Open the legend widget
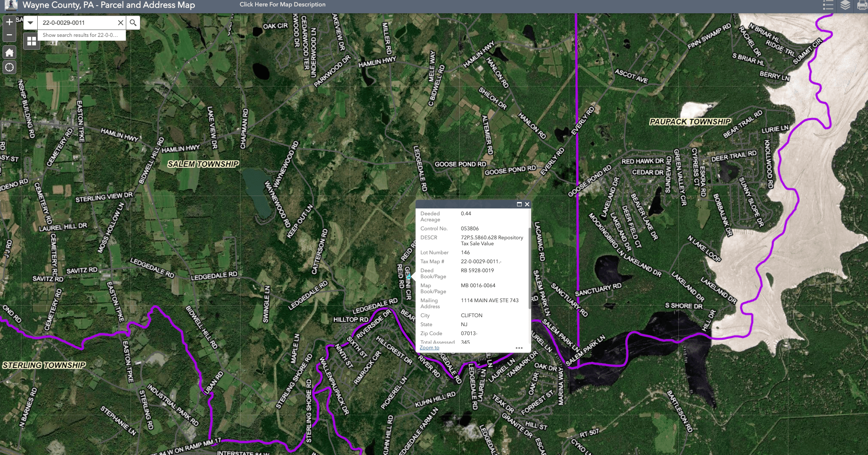This screenshot has height=455, width=868. coord(828,5)
